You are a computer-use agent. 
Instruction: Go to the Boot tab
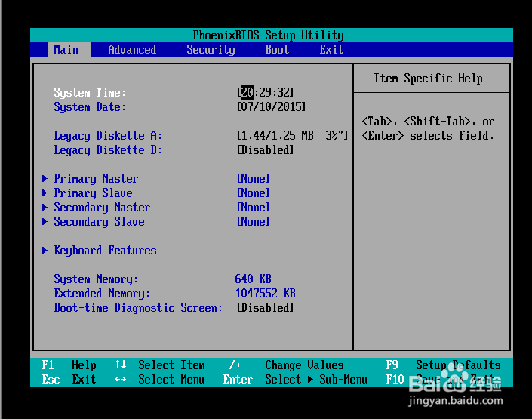277,50
